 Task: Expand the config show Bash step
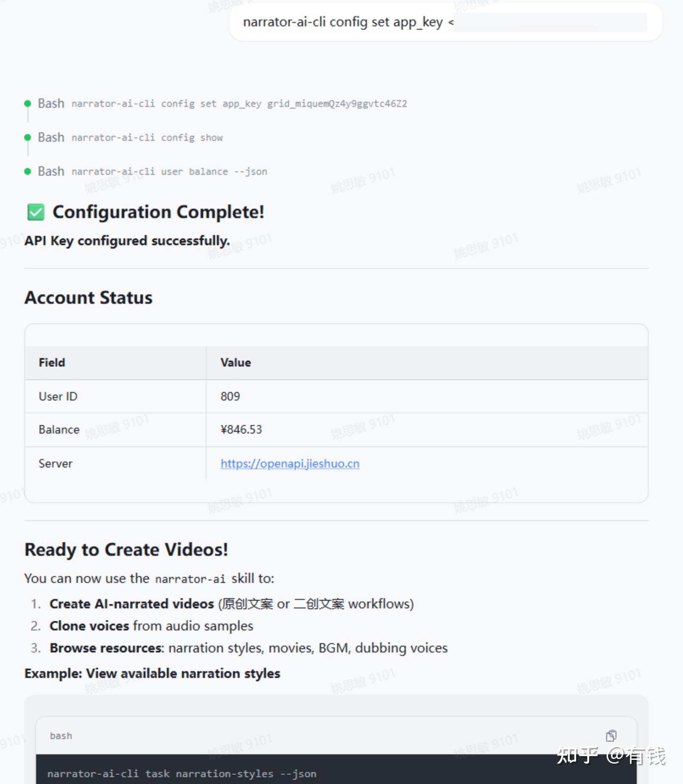pos(130,137)
